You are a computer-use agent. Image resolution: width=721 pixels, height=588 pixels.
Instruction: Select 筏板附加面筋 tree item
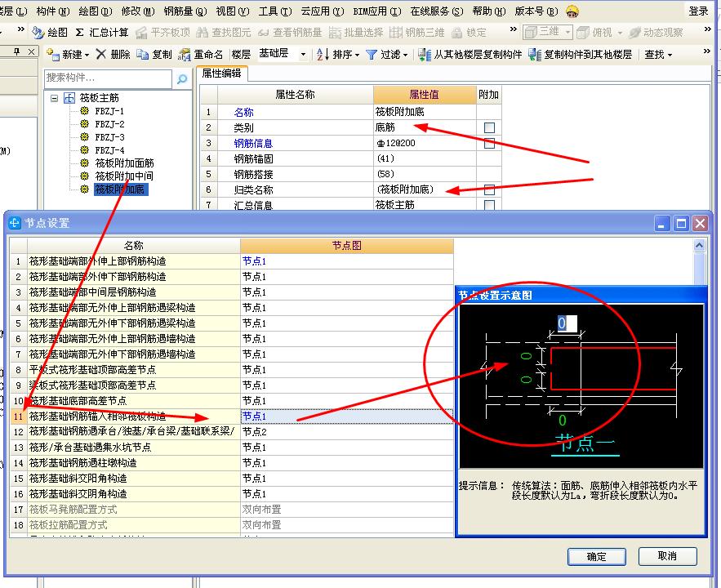click(x=124, y=163)
